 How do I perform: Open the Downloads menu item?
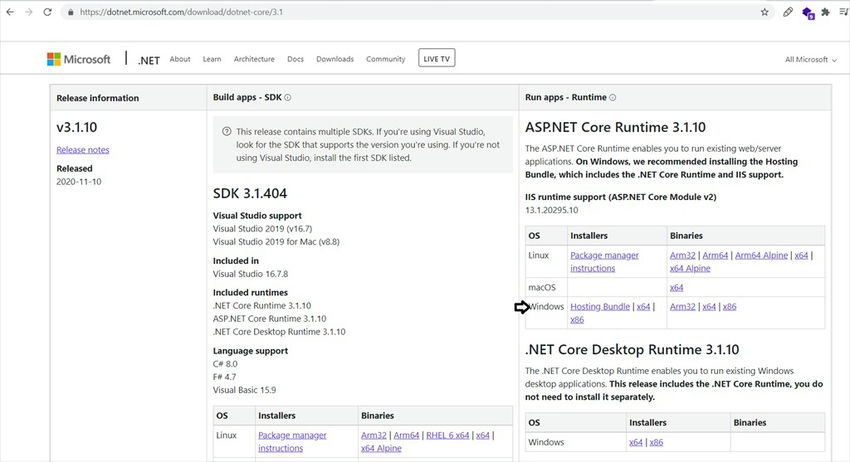335,59
